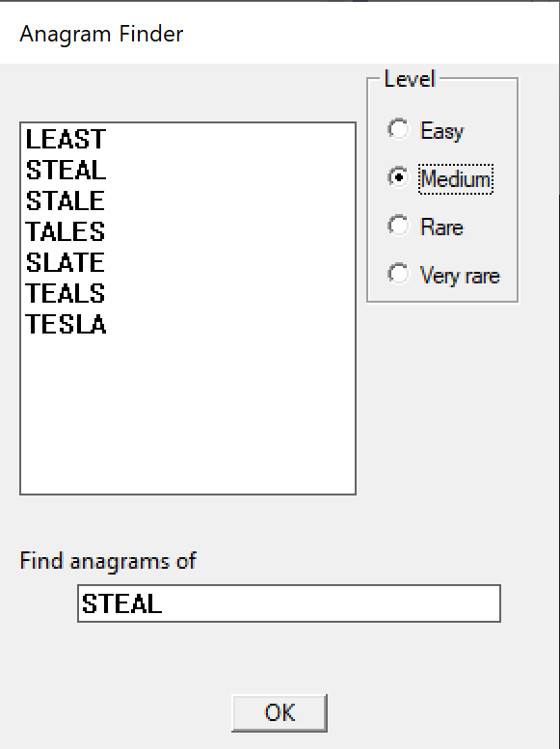Focus the Find anagrams of text field

pyautogui.click(x=289, y=603)
